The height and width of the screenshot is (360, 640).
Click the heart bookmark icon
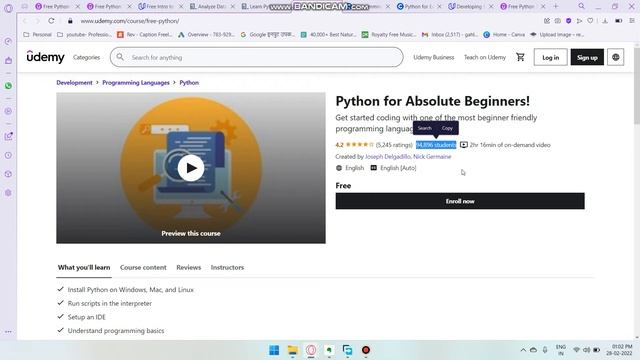pos(590,21)
